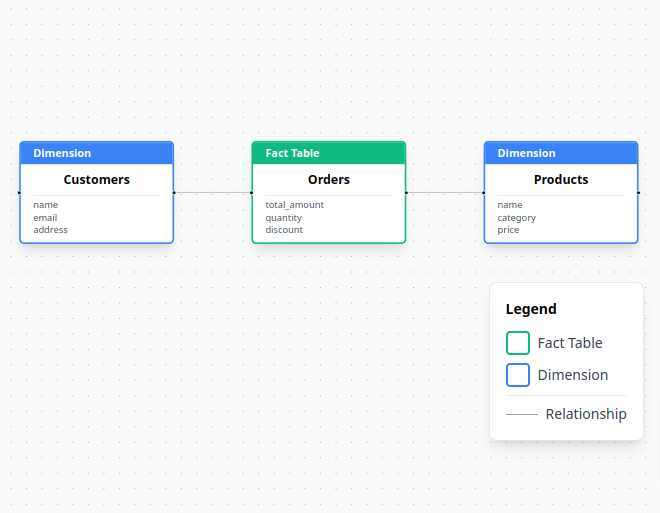Screen dimensions: 660x513
Task: Click the relationship line between Customers and Orders
Action: [213, 192]
